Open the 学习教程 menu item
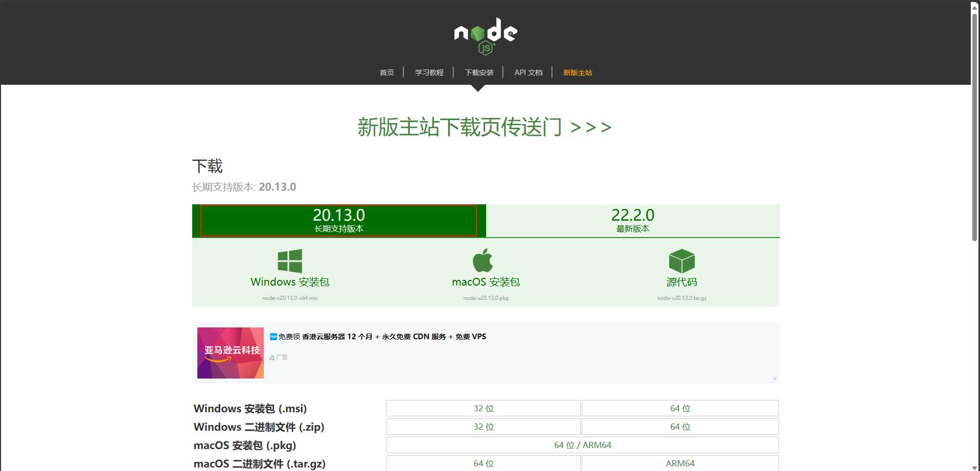Viewport: 980px width, 471px height. tap(429, 73)
